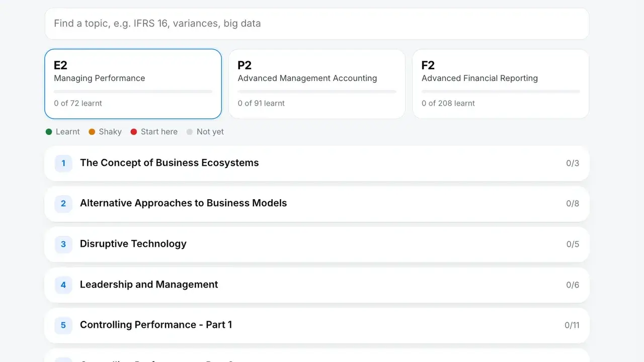Image resolution: width=644 pixels, height=362 pixels.
Task: Expand the Disruptive Technology section
Action: coord(317,244)
